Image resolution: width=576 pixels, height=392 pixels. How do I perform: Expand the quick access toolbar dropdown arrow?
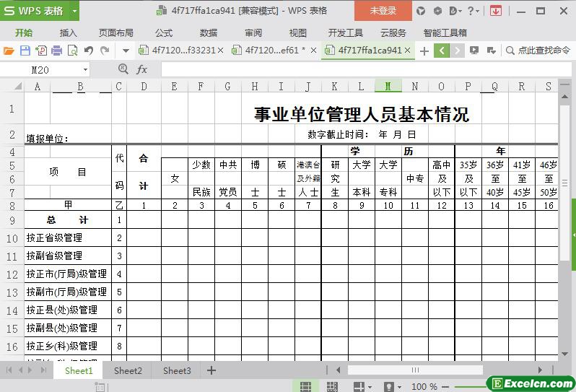click(x=126, y=51)
